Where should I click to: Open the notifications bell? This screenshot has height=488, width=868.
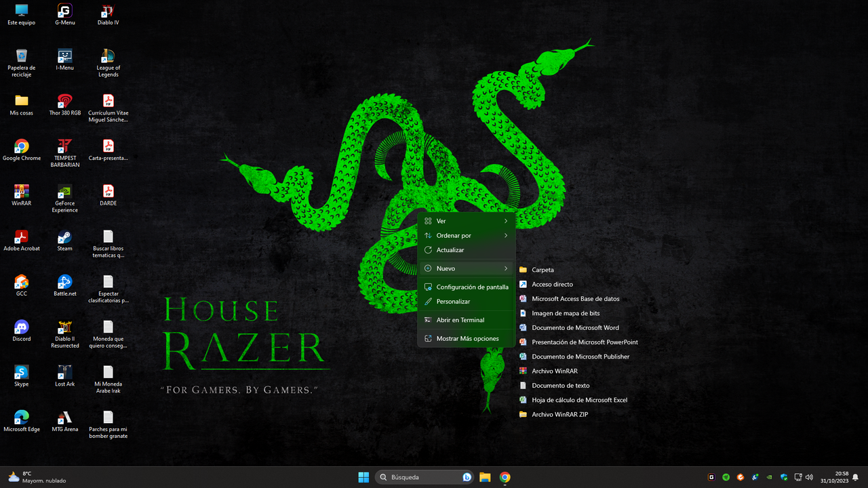pos(855,477)
